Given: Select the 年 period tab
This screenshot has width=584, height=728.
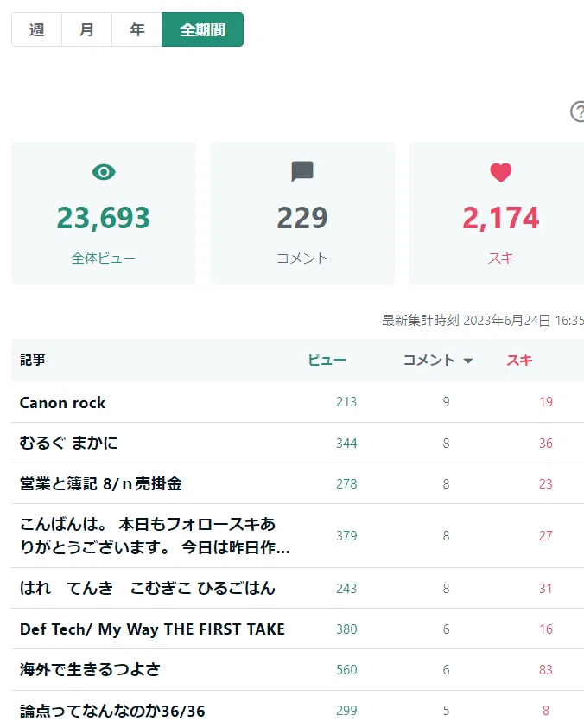Looking at the screenshot, I should pos(136,29).
